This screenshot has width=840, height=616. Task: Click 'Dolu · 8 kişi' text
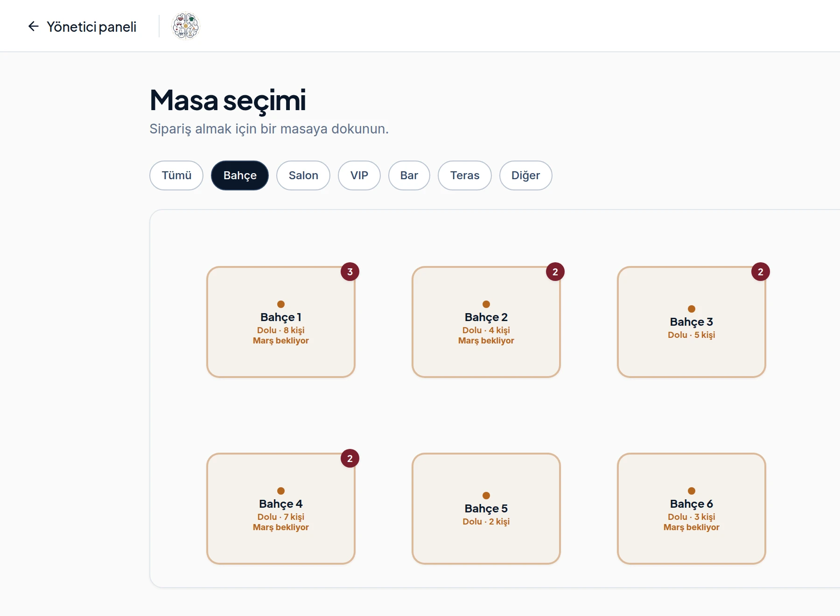[281, 330]
